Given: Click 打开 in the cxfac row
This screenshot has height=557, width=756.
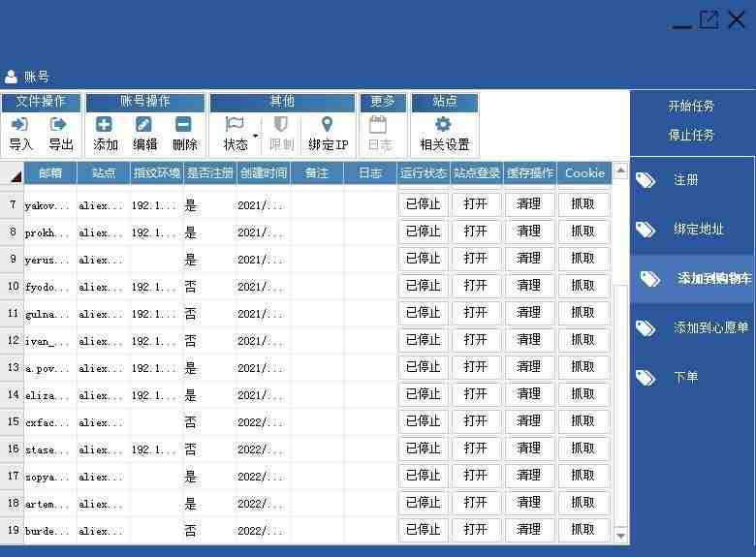Looking at the screenshot, I should [475, 421].
